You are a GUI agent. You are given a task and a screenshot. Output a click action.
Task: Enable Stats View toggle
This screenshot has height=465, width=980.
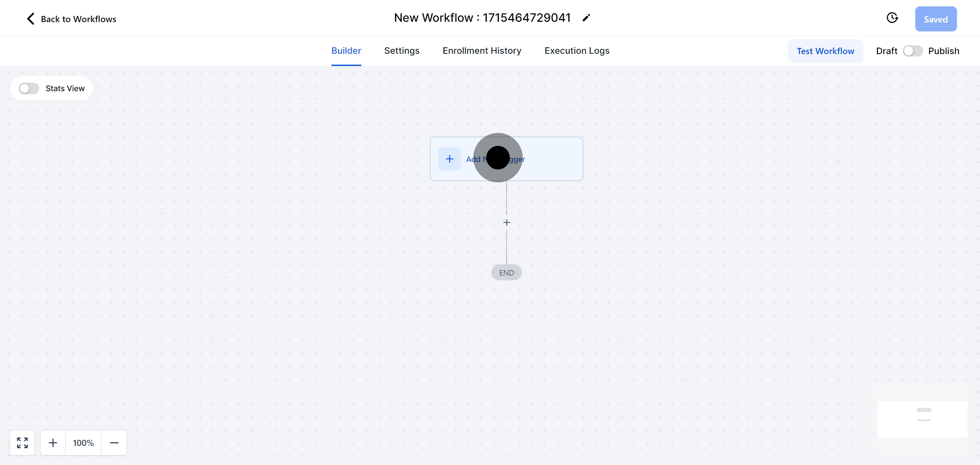coord(29,88)
